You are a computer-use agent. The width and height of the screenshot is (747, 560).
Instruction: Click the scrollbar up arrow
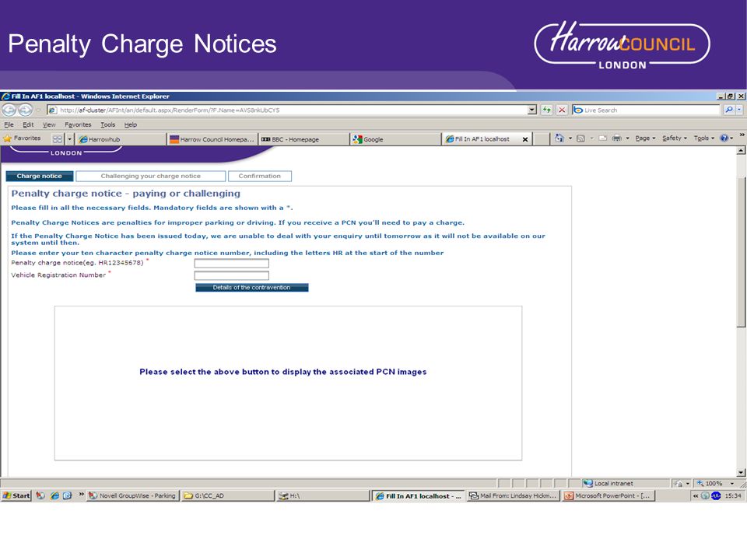tap(741, 151)
